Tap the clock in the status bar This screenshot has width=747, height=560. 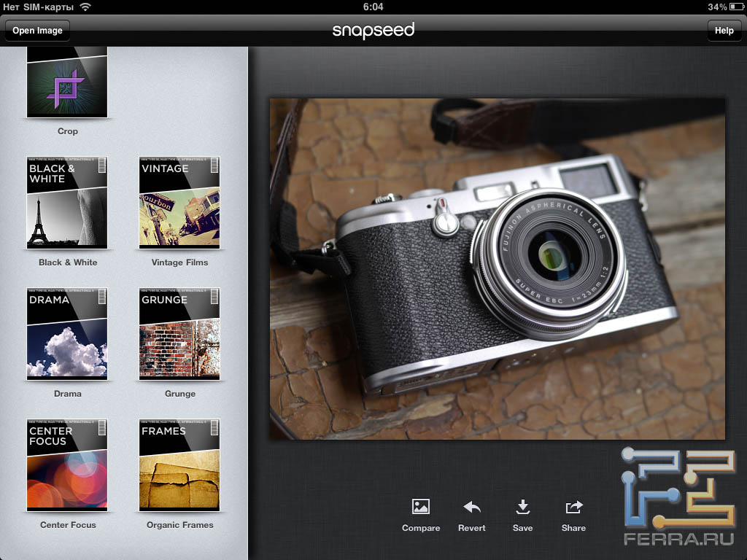pos(373,7)
